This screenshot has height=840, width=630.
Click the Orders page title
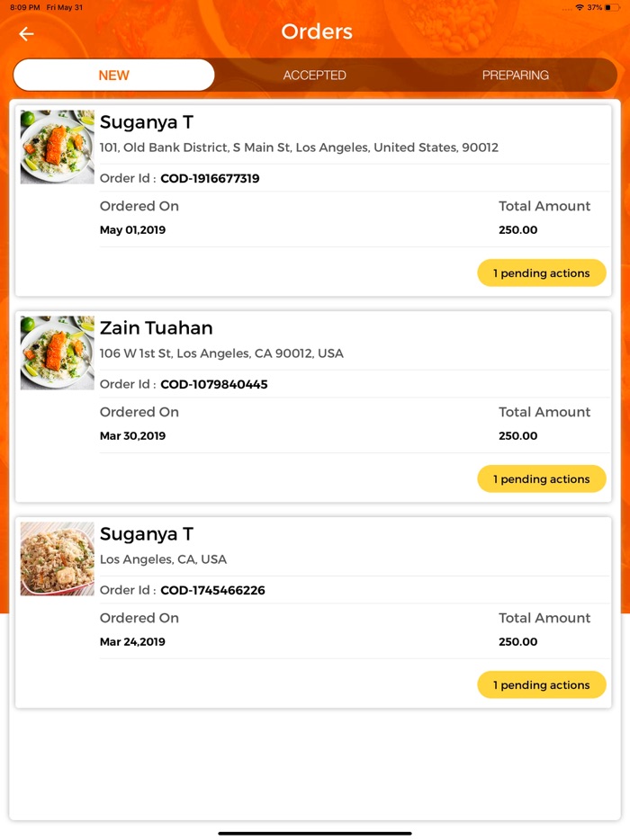click(x=316, y=31)
